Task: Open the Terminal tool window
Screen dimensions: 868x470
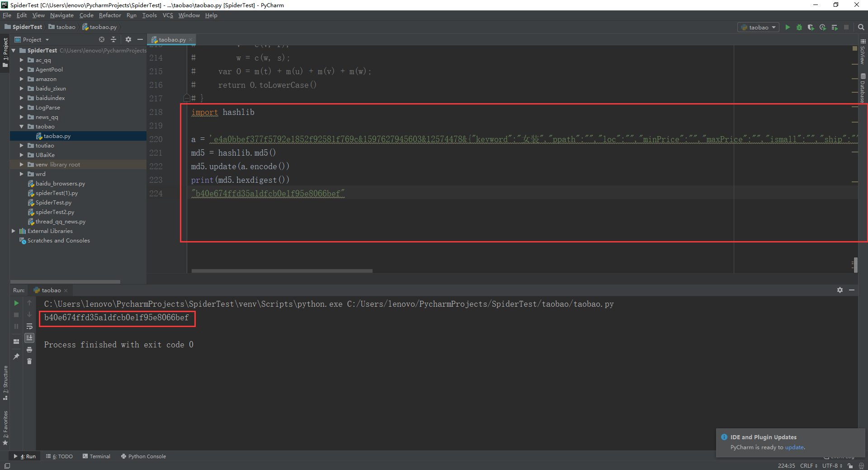Action: coord(96,456)
